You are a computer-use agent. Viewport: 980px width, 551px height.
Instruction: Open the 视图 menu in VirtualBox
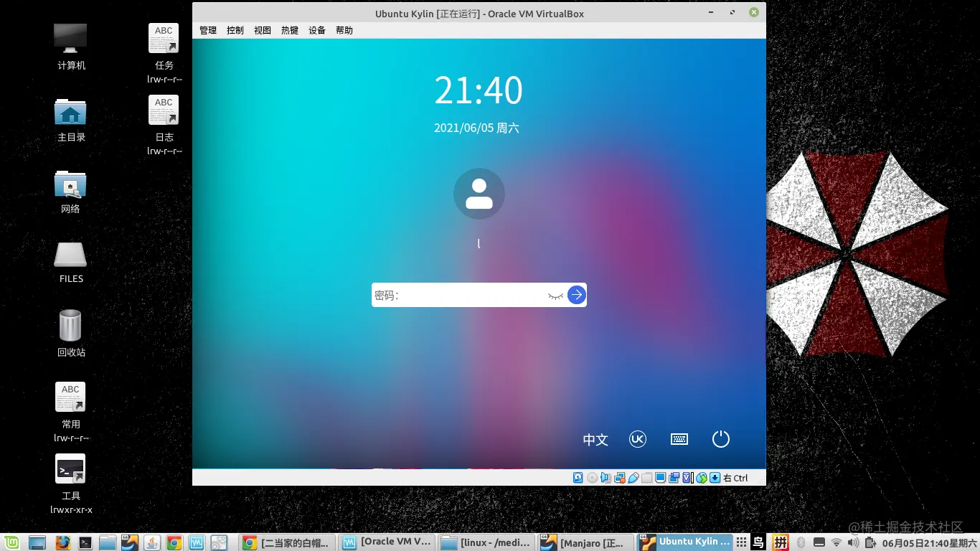(x=263, y=30)
